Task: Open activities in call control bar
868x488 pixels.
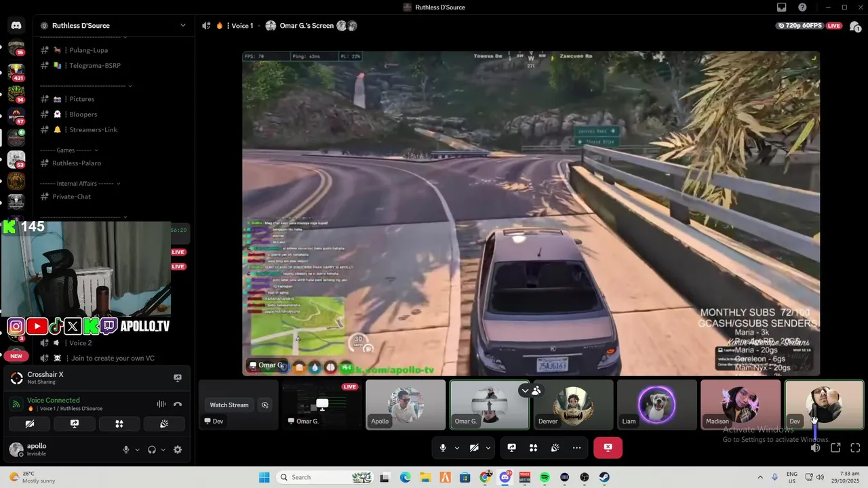Action: [534, 447]
